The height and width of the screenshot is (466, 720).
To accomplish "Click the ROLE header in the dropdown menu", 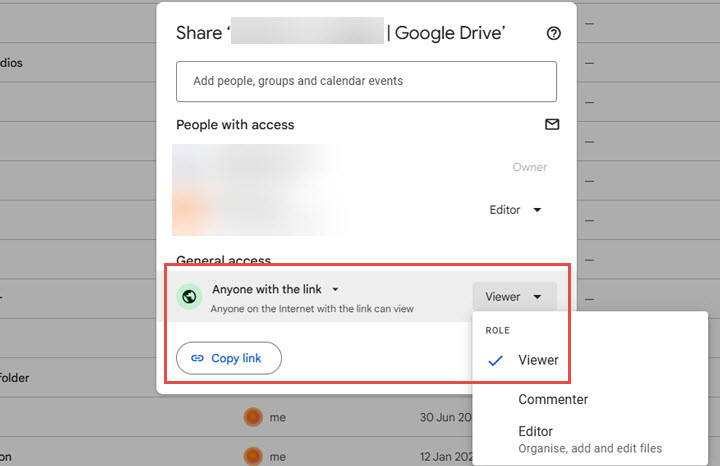I will tap(498, 329).
